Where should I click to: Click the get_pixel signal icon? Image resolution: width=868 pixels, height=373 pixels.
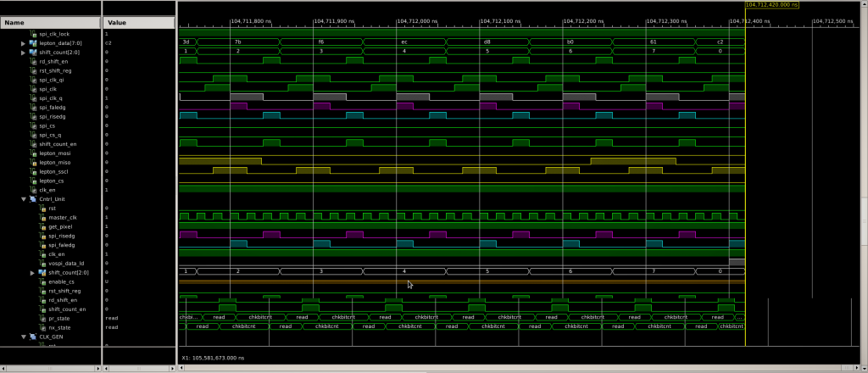point(42,227)
